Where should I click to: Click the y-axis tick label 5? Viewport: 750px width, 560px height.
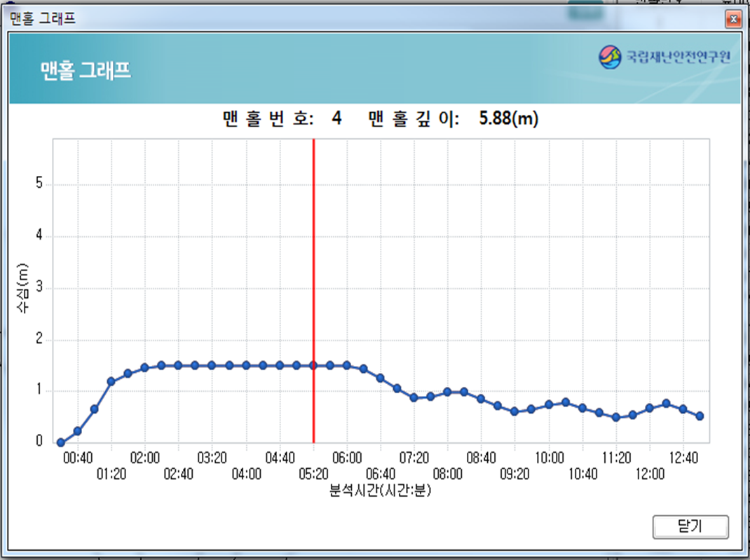tap(39, 183)
